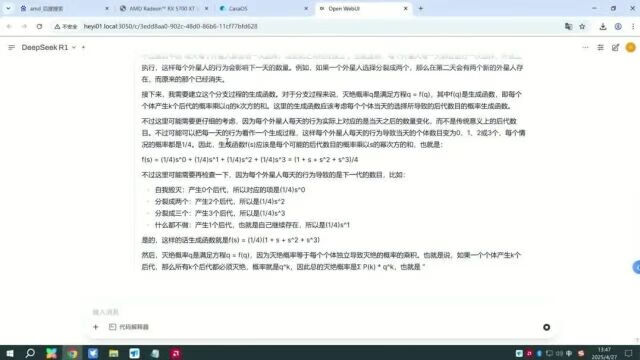Image resolution: width=640 pixels, height=360 pixels.
Task: Open a new browser tab
Action: point(421,8)
